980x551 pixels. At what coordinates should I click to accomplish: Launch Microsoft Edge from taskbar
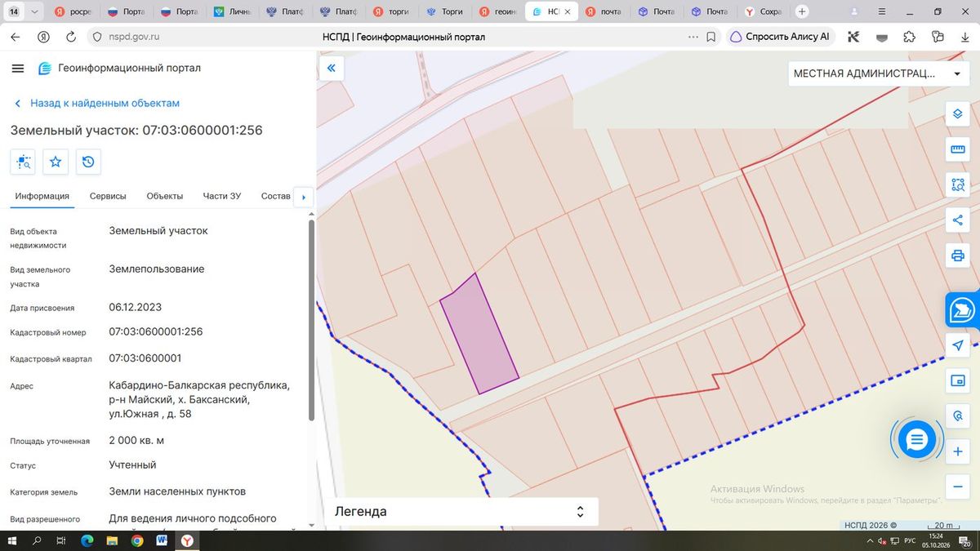click(87, 540)
